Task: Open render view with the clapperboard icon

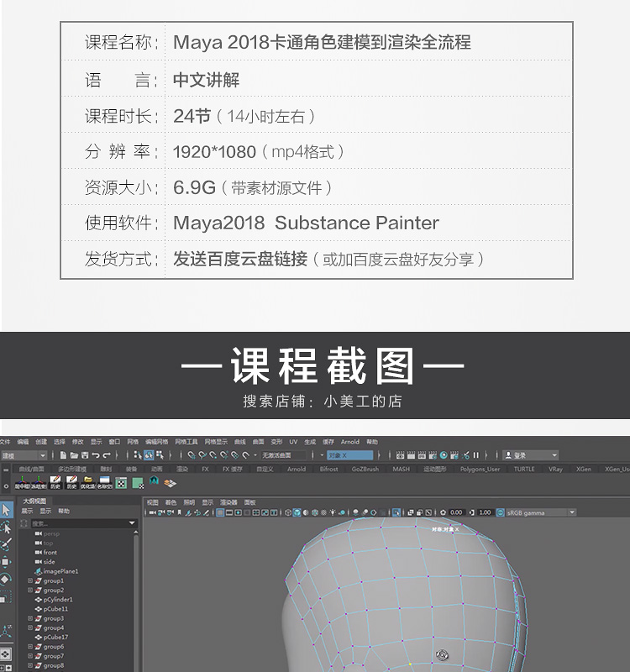Action: tap(400, 455)
